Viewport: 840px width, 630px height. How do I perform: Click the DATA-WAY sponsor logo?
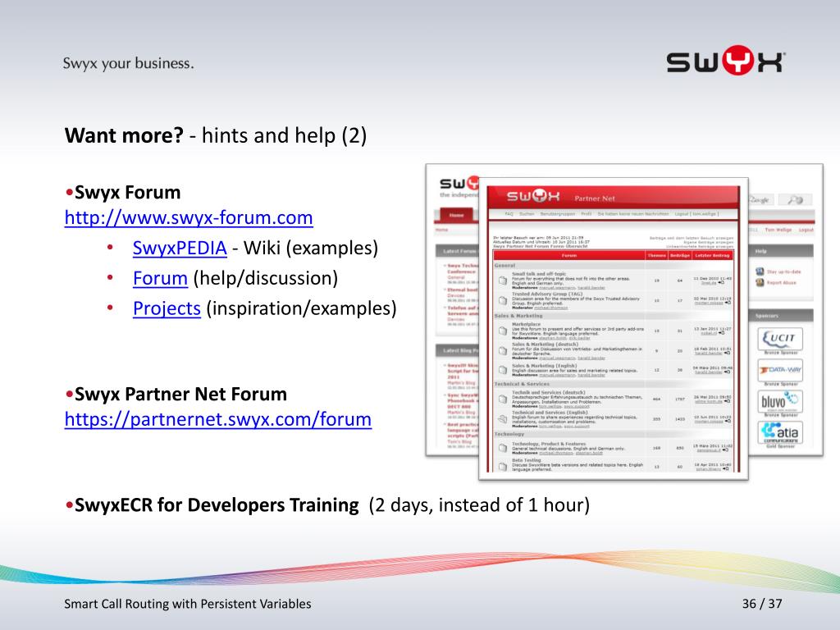pos(780,370)
